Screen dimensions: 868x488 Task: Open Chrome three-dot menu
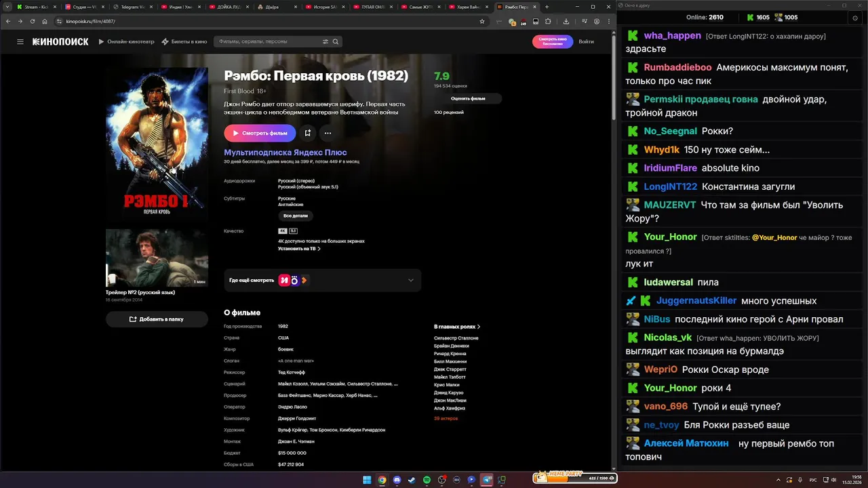point(608,21)
